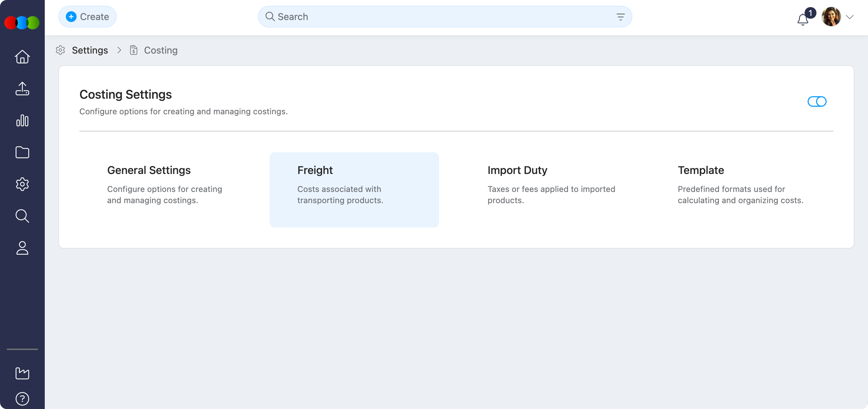
Task: Open the folder icon in sidebar
Action: pyautogui.click(x=22, y=152)
